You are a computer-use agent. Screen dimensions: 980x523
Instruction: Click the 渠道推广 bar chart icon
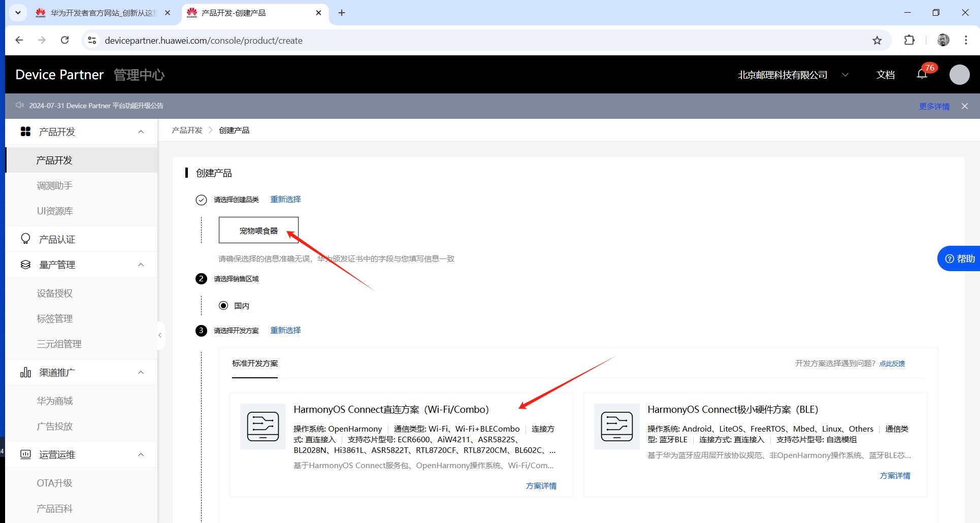coord(25,372)
